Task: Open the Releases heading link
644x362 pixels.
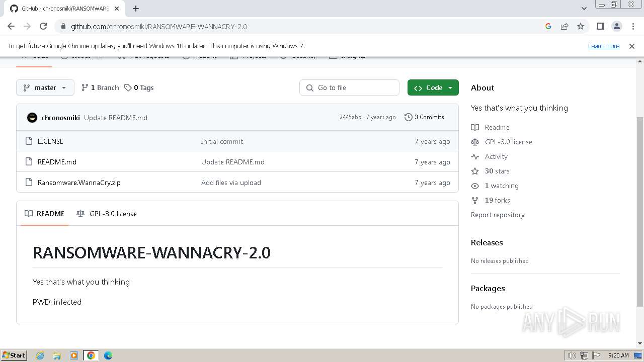Action: coord(487,242)
